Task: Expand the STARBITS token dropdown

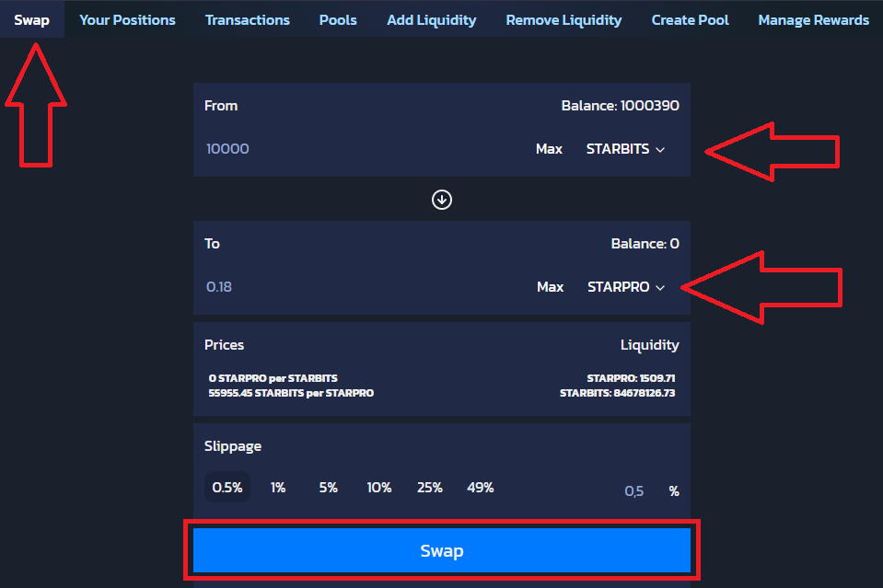Action: coord(625,148)
